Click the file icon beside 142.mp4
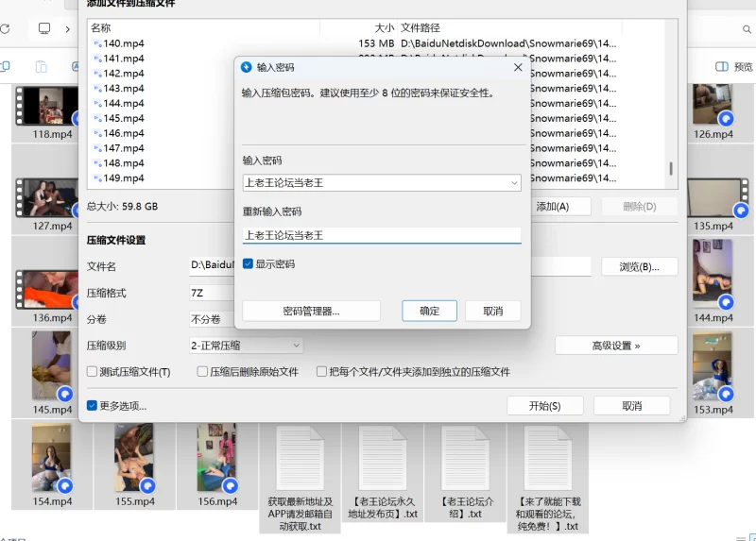The width and height of the screenshot is (756, 541). coord(97,74)
